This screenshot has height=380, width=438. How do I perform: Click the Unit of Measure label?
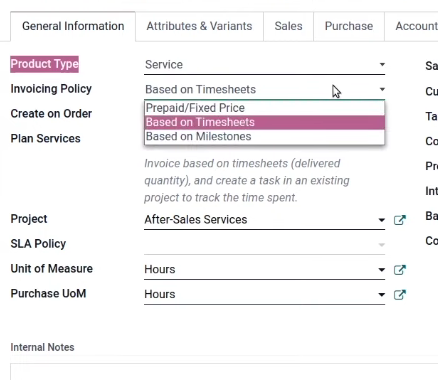(52, 269)
